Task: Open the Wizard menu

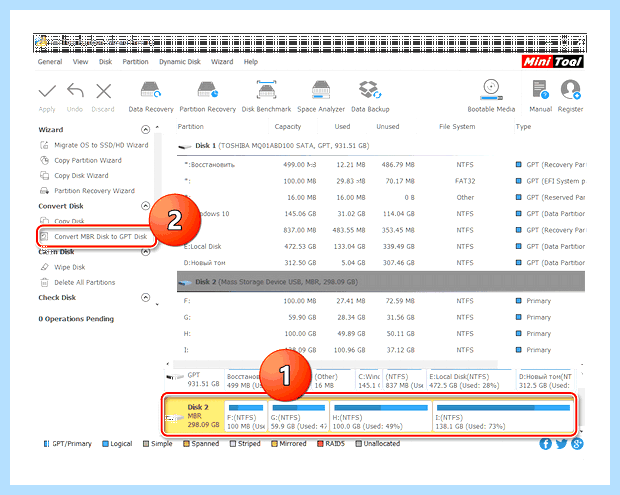Action: [222, 62]
